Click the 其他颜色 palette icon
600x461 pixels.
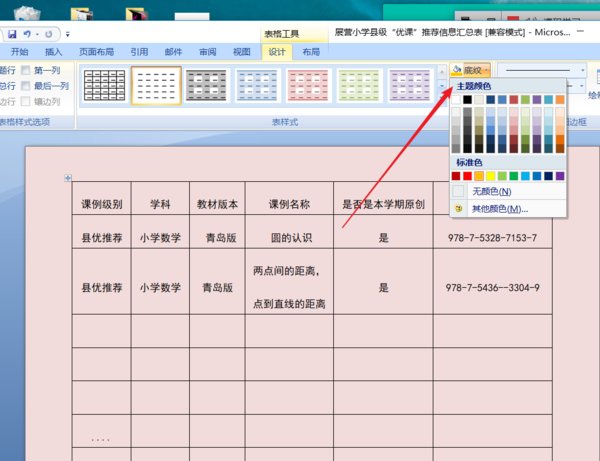[x=458, y=209]
